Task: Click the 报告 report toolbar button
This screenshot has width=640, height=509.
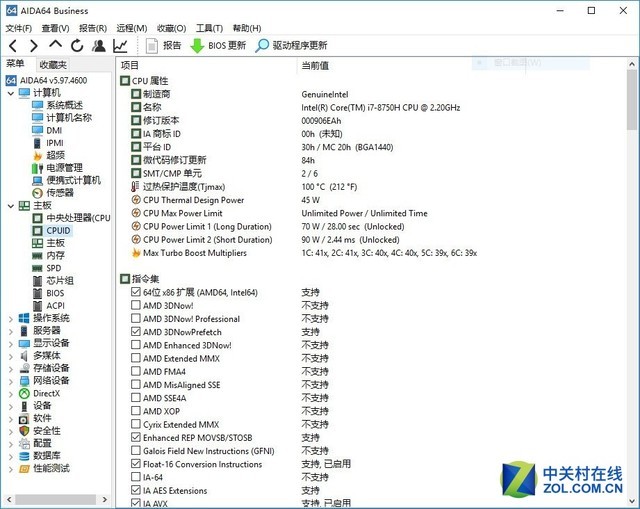Action: click(163, 46)
